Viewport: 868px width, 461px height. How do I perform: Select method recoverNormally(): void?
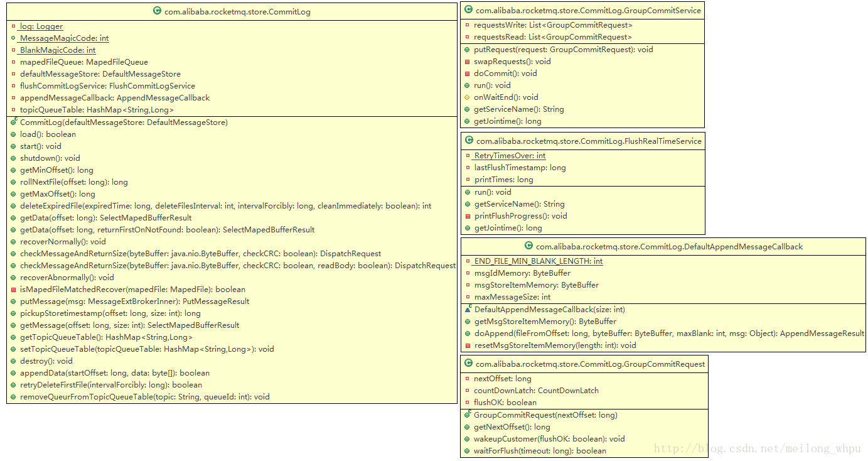pyautogui.click(x=63, y=242)
